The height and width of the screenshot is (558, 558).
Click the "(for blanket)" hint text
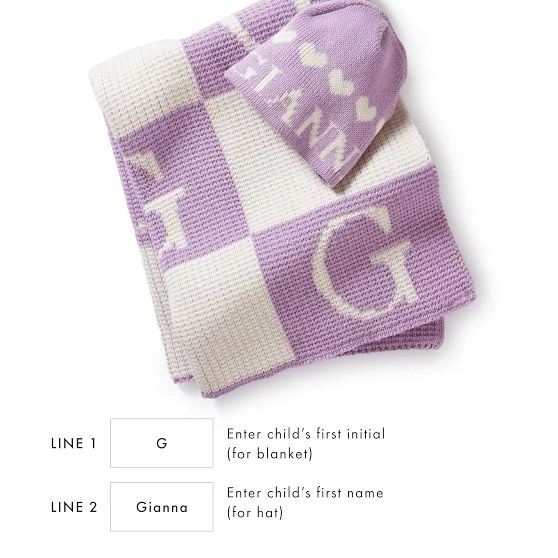(269, 454)
